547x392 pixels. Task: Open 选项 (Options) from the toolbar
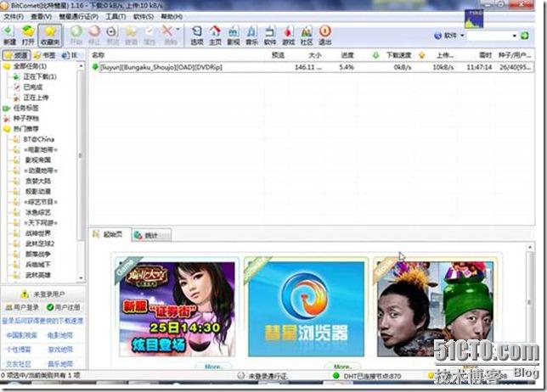pyautogui.click(x=197, y=35)
